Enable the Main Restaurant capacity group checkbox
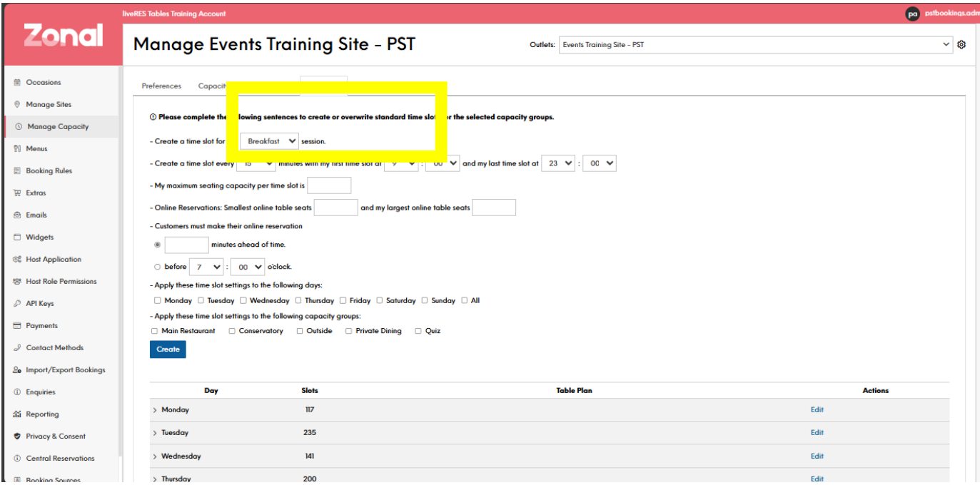The image size is (980, 485). 154,331
